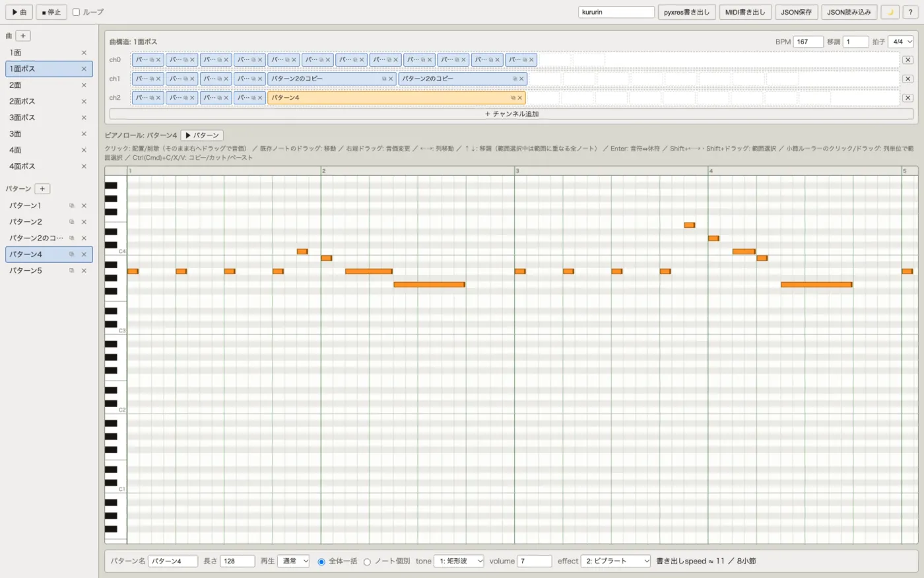Open the 再生 mode dropdown showing 通常
The image size is (924, 578).
[x=293, y=561]
